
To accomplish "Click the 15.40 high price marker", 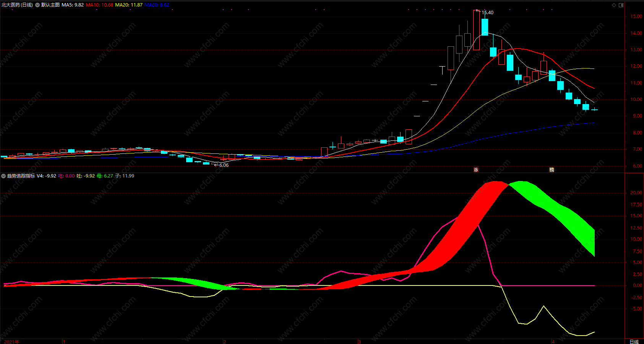I will 487,13.
